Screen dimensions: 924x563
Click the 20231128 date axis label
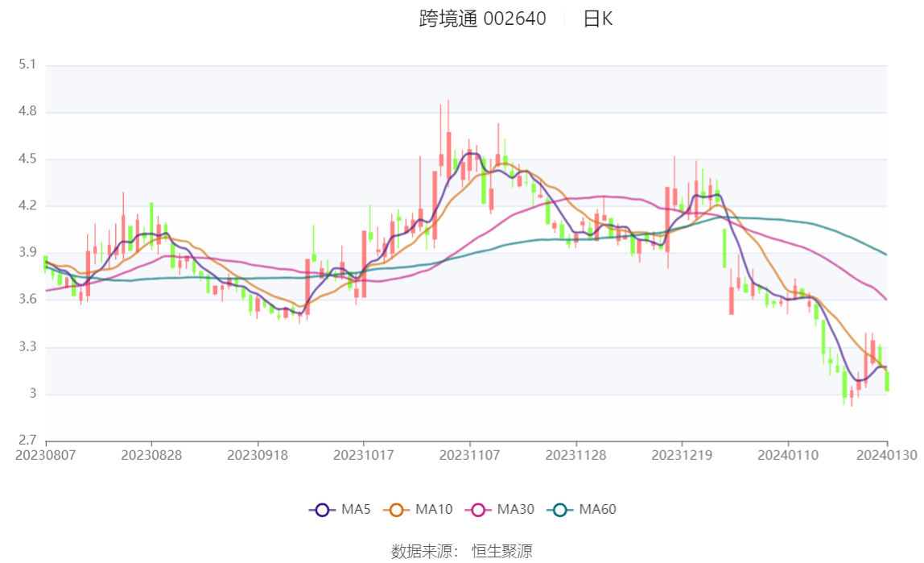575,456
